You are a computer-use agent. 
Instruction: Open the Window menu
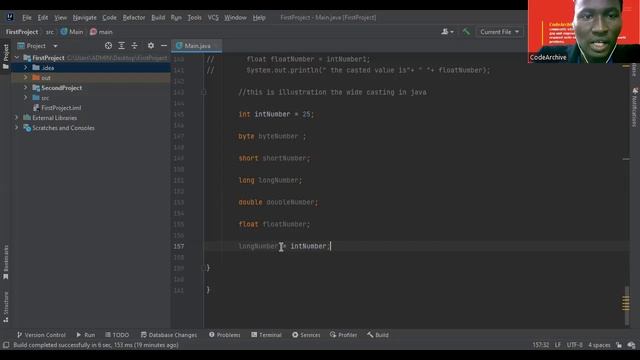pyautogui.click(x=235, y=18)
